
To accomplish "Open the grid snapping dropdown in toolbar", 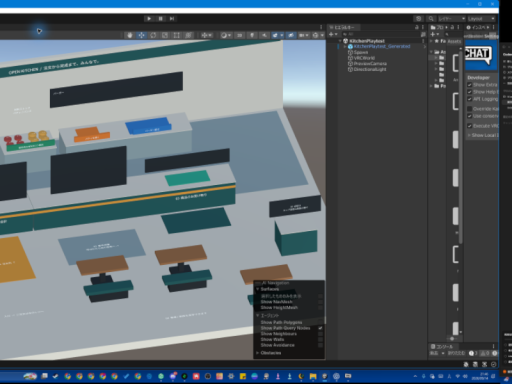I will (x=206, y=35).
